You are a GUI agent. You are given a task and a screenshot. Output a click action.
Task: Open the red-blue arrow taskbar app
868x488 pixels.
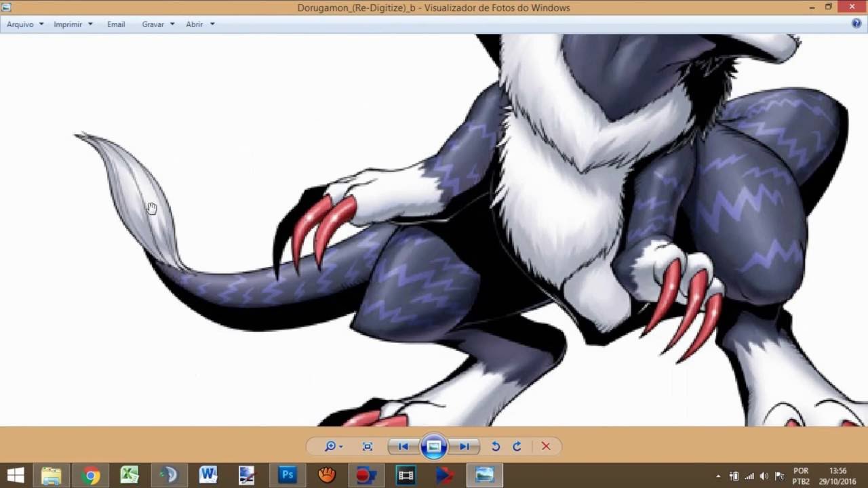click(445, 475)
